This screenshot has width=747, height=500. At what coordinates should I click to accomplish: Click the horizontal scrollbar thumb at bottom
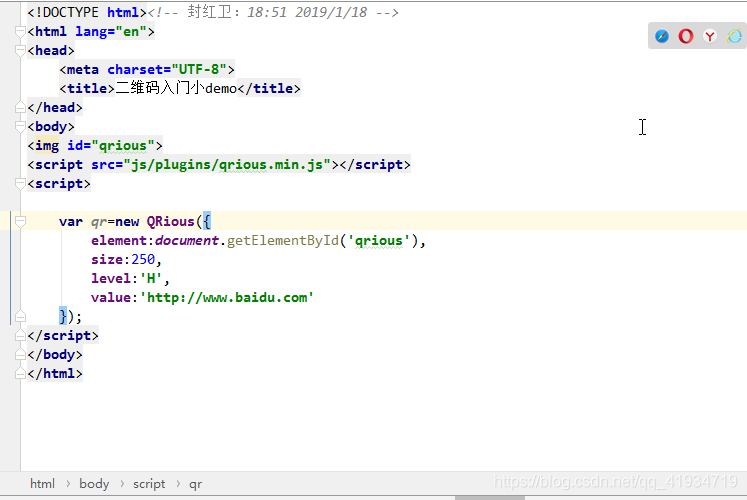click(x=490, y=498)
